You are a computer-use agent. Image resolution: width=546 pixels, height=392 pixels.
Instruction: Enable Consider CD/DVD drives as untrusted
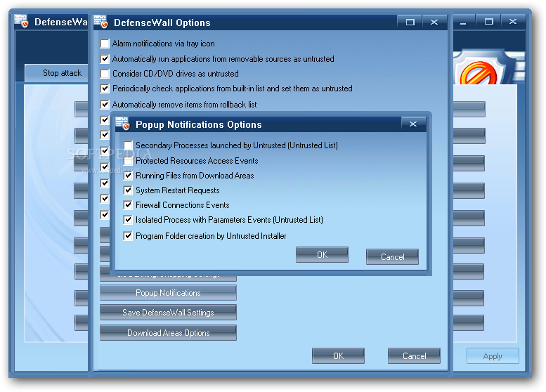pos(105,74)
